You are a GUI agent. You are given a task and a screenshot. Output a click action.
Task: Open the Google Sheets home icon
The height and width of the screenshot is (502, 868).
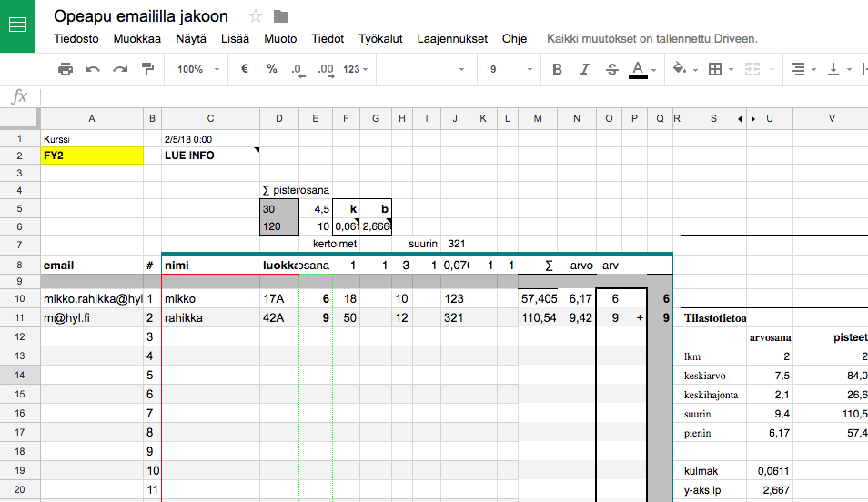pos(17,25)
